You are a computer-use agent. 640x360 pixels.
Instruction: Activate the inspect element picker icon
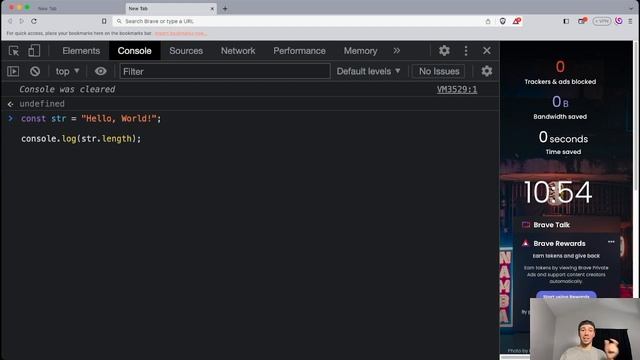click(x=13, y=51)
